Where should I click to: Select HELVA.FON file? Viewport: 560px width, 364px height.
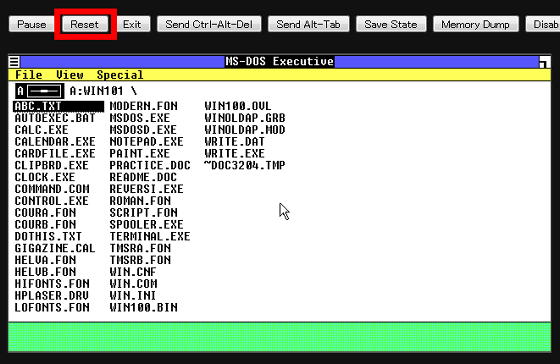[x=45, y=260]
